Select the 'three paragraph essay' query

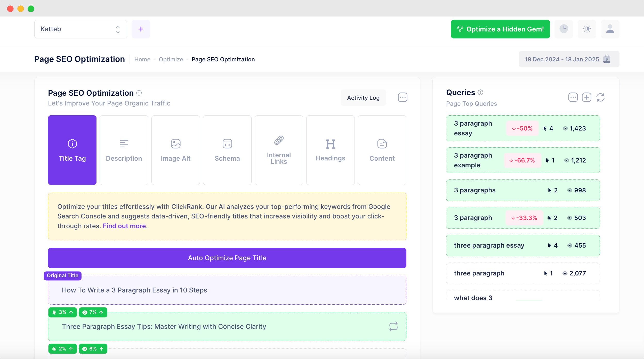[x=523, y=246]
